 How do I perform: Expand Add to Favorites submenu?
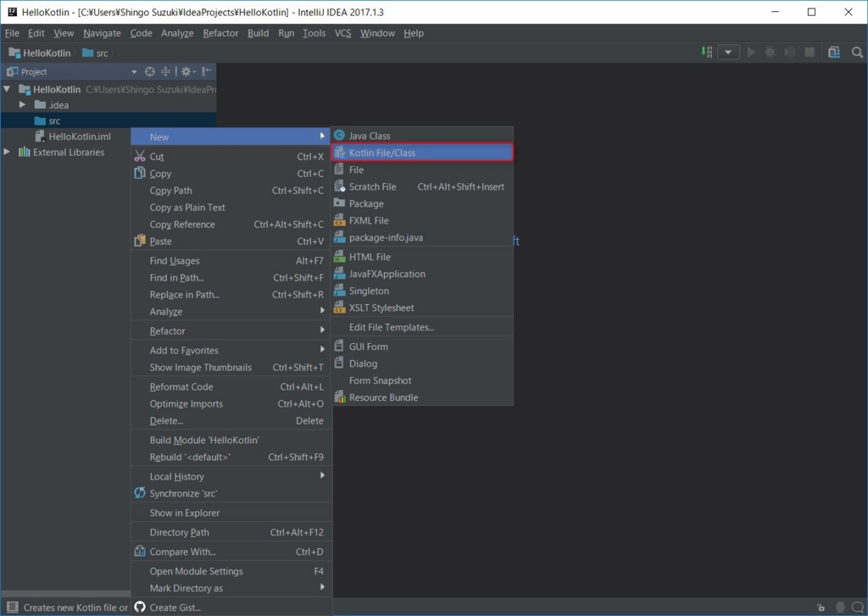coord(231,350)
